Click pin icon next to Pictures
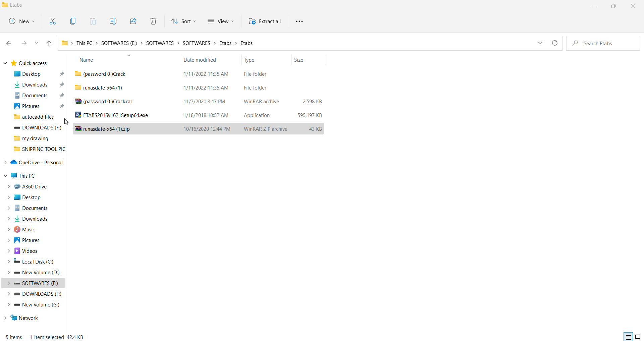The height and width of the screenshot is (341, 644). pos(62,106)
